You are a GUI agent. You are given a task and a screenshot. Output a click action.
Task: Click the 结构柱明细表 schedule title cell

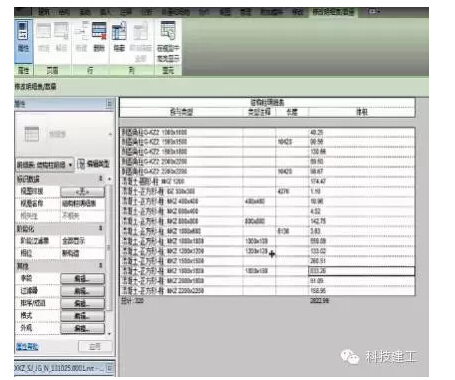267,102
